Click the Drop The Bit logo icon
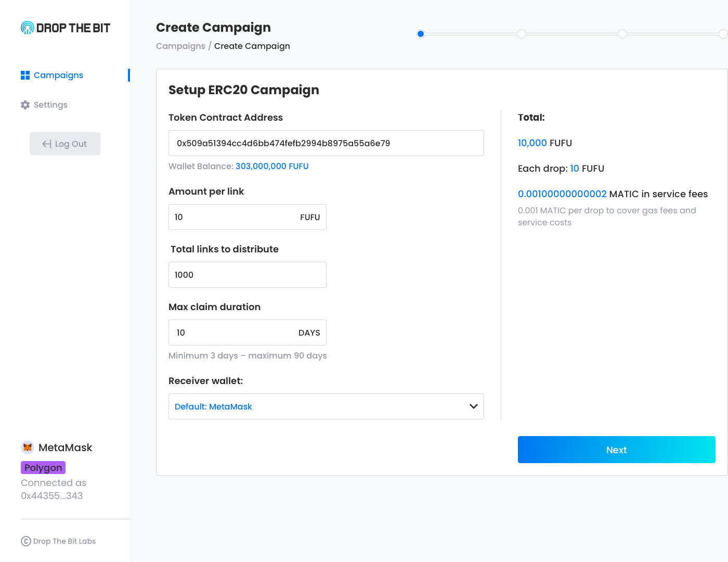Screen dimensions: 728x562 click(27, 28)
